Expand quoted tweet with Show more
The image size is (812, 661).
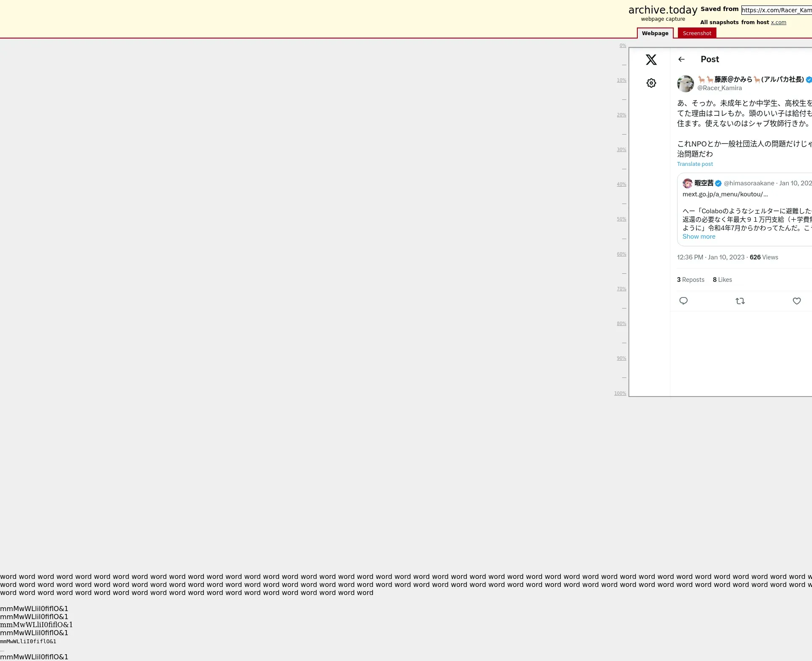699,237
